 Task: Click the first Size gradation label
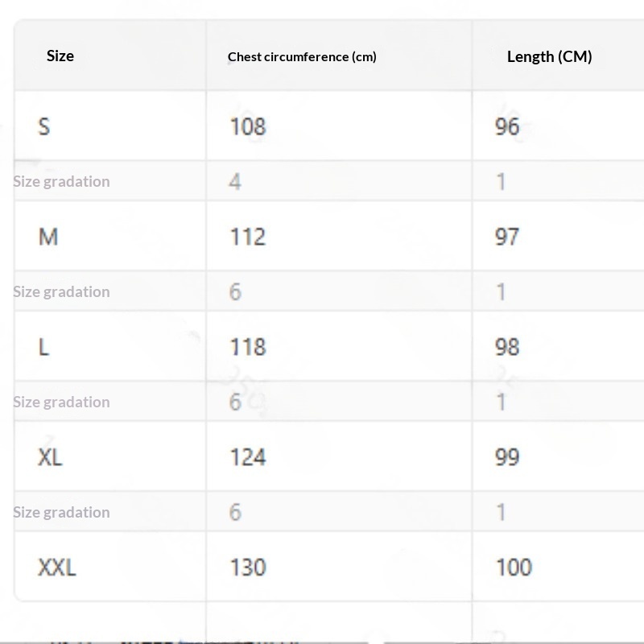click(x=62, y=181)
